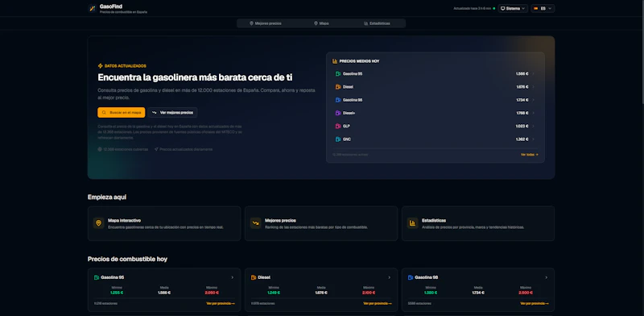Click the map pin icon beside Mapa

[316, 23]
